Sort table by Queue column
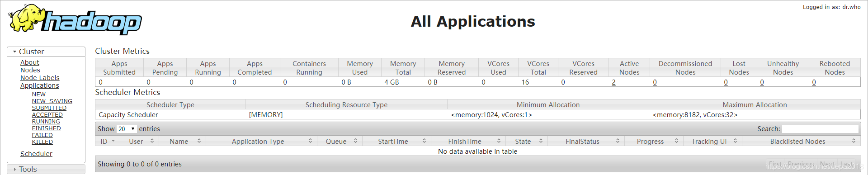Viewport: 868px width, 175px height. 339,142
